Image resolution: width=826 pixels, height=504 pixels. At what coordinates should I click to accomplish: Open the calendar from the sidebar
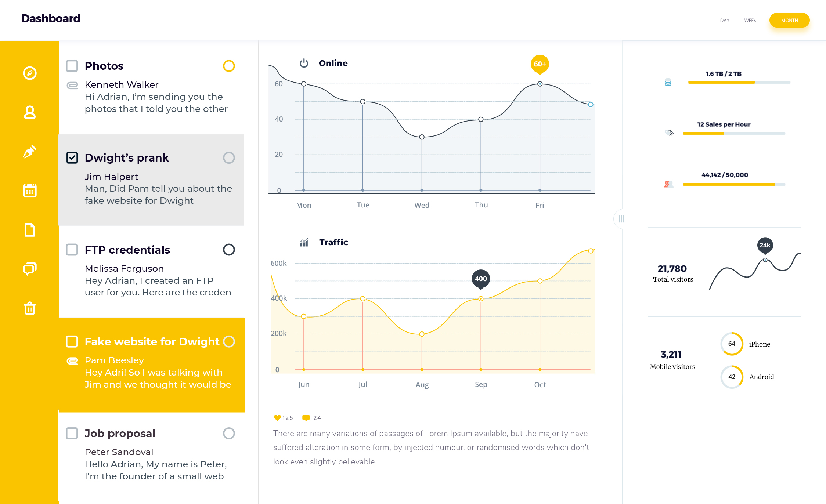(30, 191)
